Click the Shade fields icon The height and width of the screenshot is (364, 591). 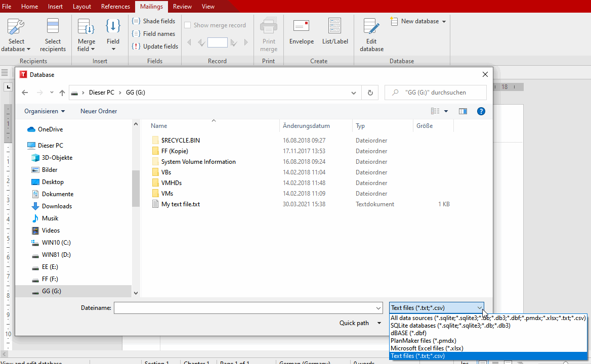(136, 21)
